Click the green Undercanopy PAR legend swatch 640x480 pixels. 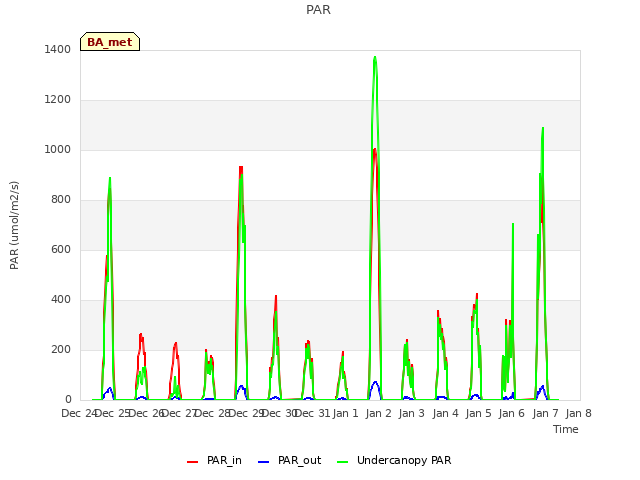[x=342, y=462]
